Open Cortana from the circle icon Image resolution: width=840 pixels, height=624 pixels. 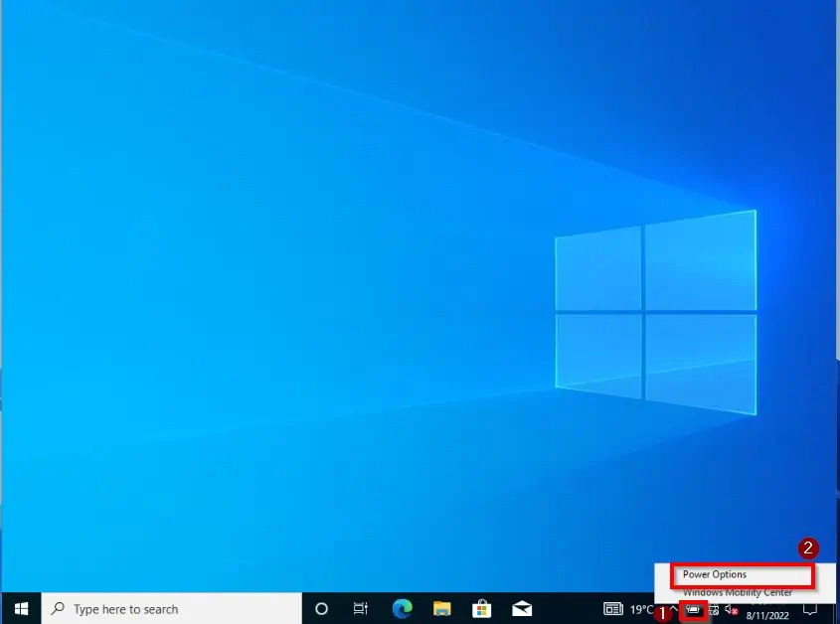pyautogui.click(x=321, y=608)
